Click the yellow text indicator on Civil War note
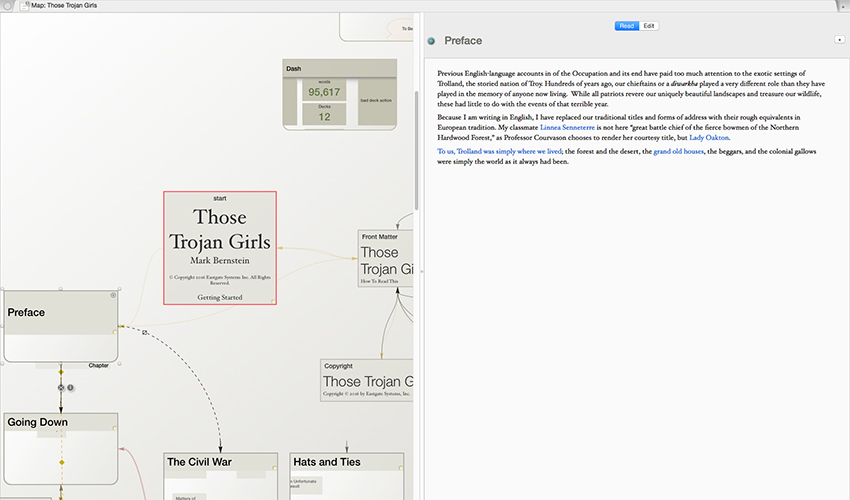The image size is (850, 500). click(x=275, y=468)
